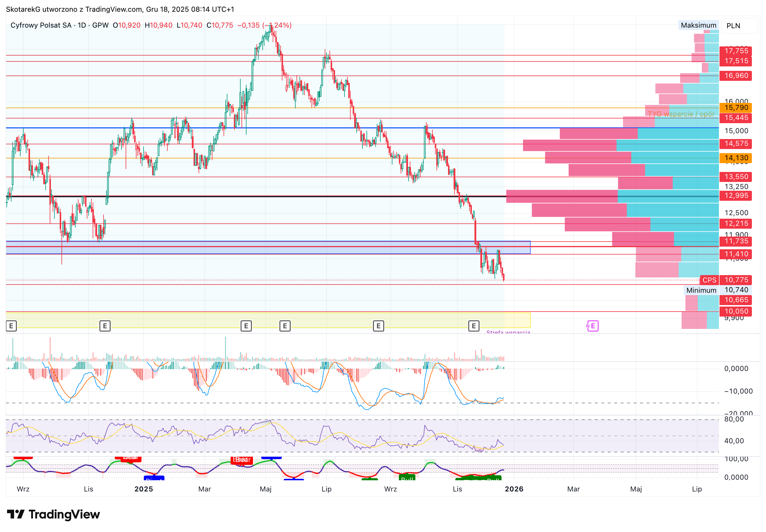Click the earliest E earnings marker before Wrz 2024
This screenshot has width=766, height=532.
point(11,326)
